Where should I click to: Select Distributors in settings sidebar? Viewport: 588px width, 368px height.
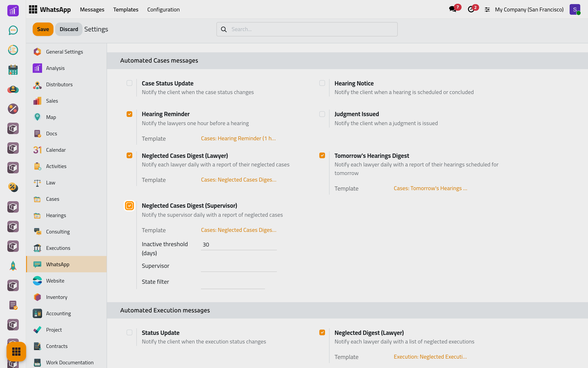[66, 84]
